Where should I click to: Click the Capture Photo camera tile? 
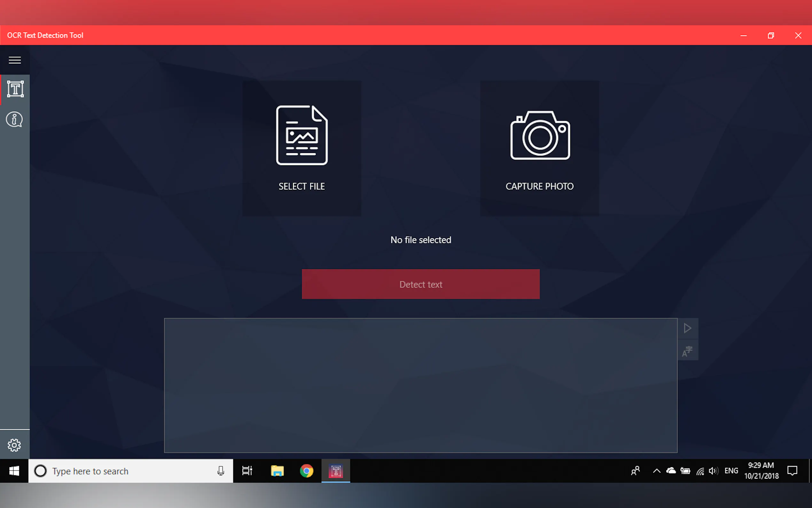pyautogui.click(x=539, y=148)
